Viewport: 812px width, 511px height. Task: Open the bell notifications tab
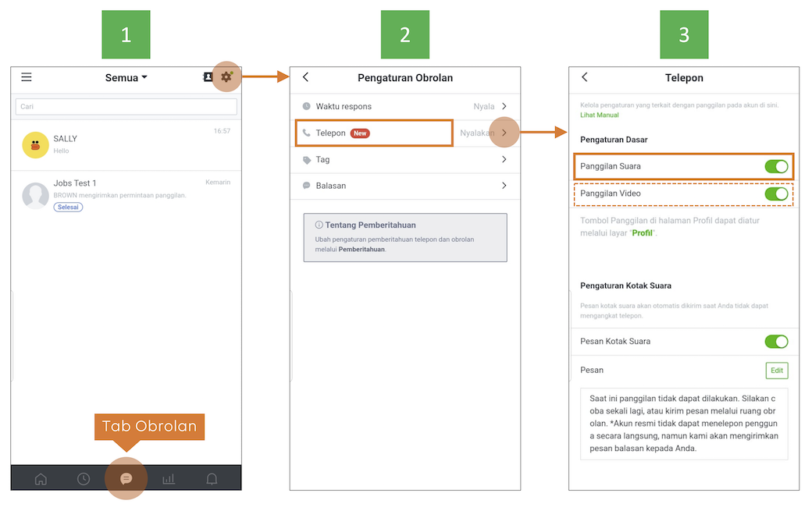(x=212, y=479)
